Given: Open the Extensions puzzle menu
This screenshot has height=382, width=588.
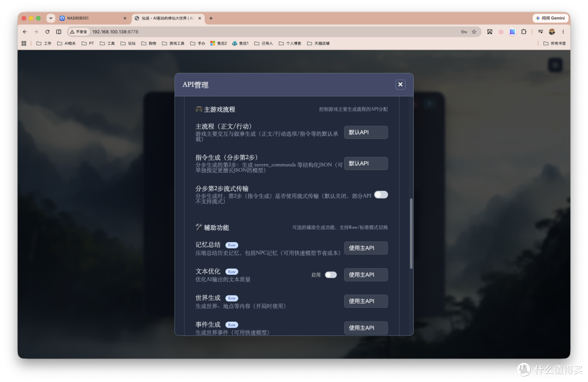Looking at the screenshot, I should pos(524,32).
